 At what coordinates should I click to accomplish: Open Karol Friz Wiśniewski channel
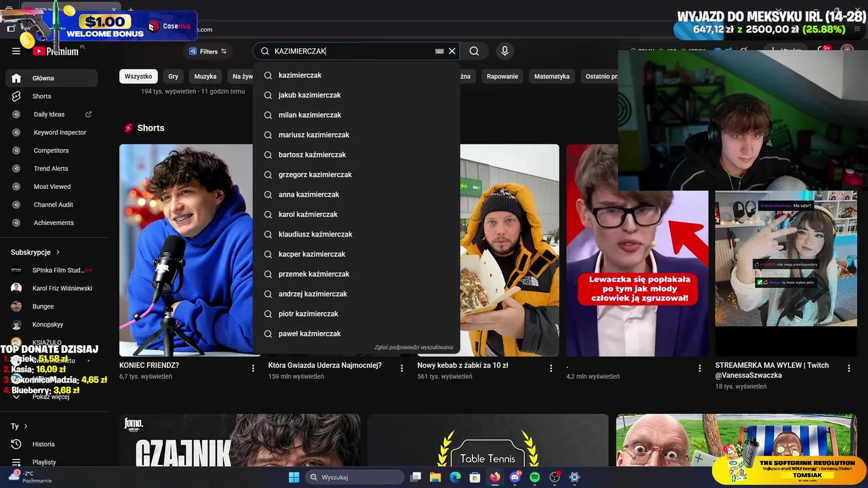pyautogui.click(x=52, y=288)
